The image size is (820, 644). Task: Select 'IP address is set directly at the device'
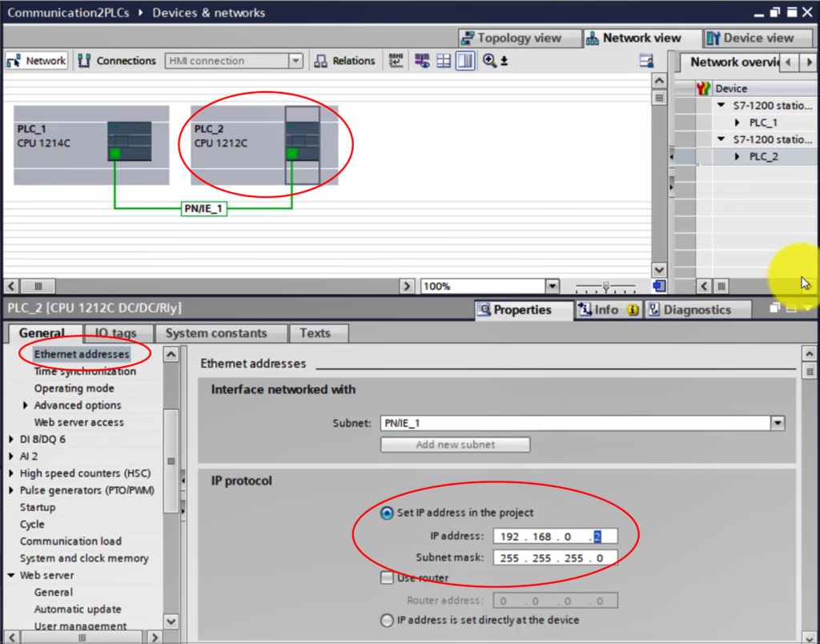(x=386, y=619)
